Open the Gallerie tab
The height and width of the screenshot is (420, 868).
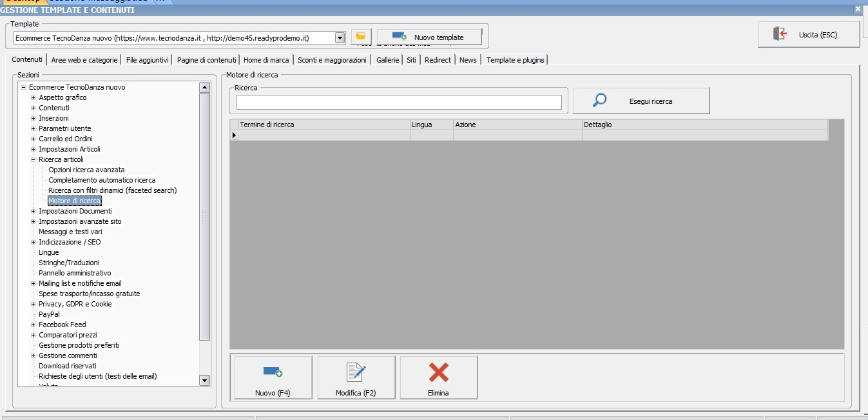coord(388,60)
